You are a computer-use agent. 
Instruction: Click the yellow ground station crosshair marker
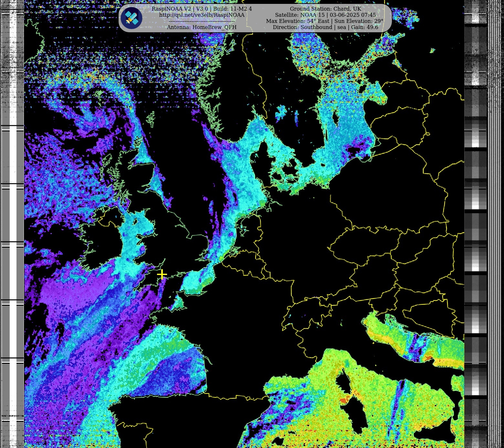(x=162, y=274)
